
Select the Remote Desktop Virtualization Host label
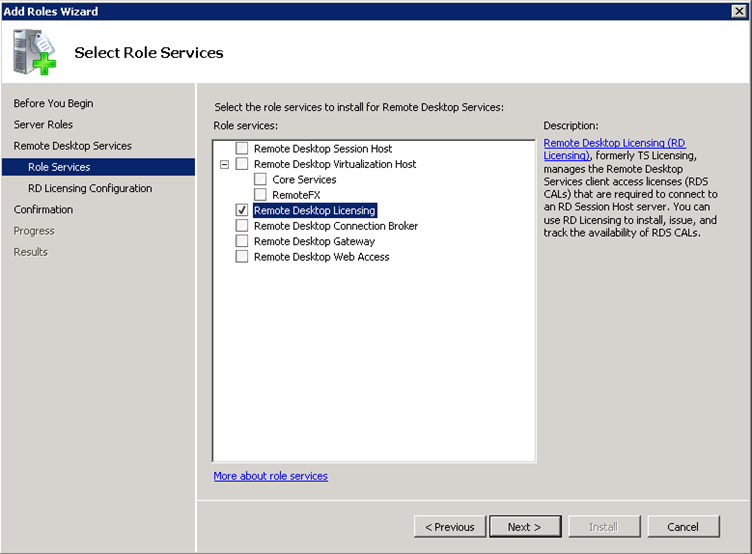coord(335,164)
